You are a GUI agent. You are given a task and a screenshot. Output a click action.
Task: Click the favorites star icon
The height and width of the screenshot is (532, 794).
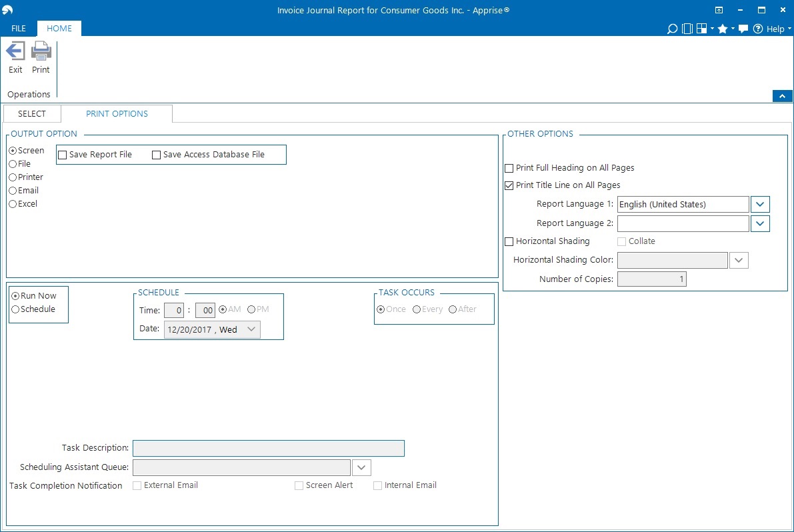click(x=722, y=29)
